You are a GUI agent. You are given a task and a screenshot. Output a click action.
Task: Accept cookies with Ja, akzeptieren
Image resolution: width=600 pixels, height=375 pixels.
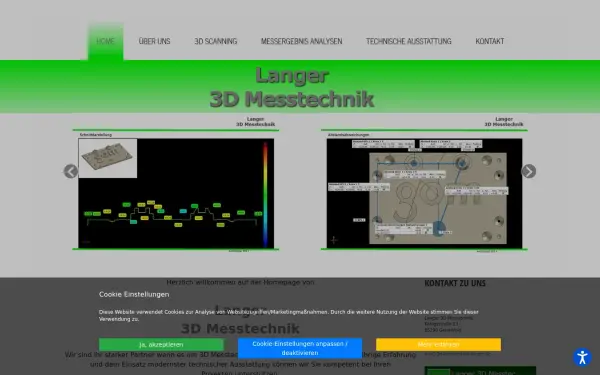pyautogui.click(x=161, y=344)
